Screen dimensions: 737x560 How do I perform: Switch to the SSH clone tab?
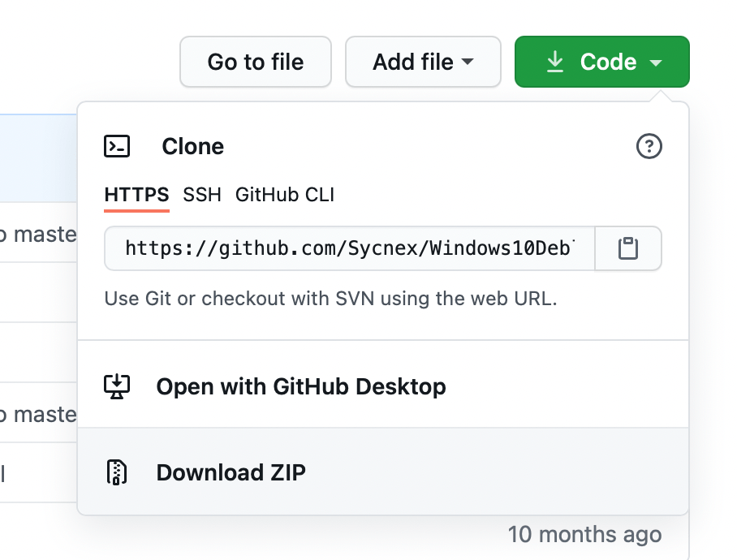tap(202, 195)
